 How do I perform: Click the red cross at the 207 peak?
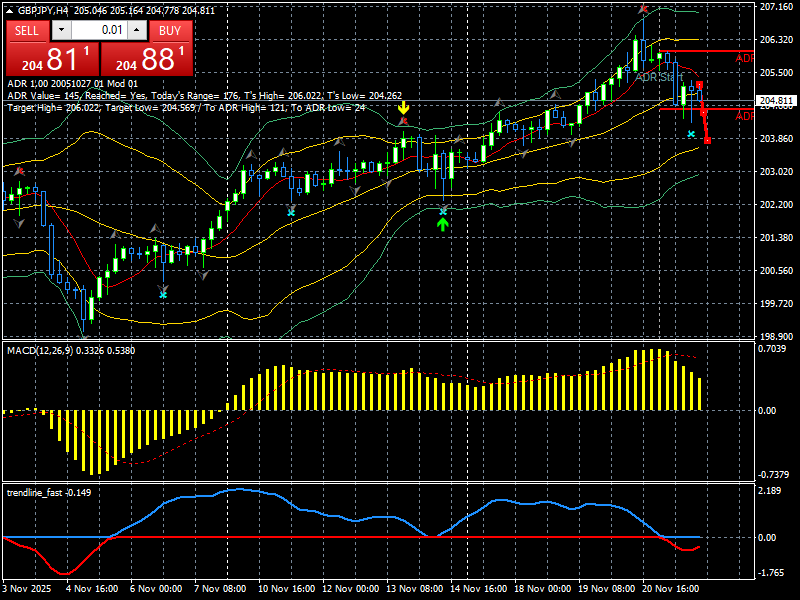(x=643, y=9)
